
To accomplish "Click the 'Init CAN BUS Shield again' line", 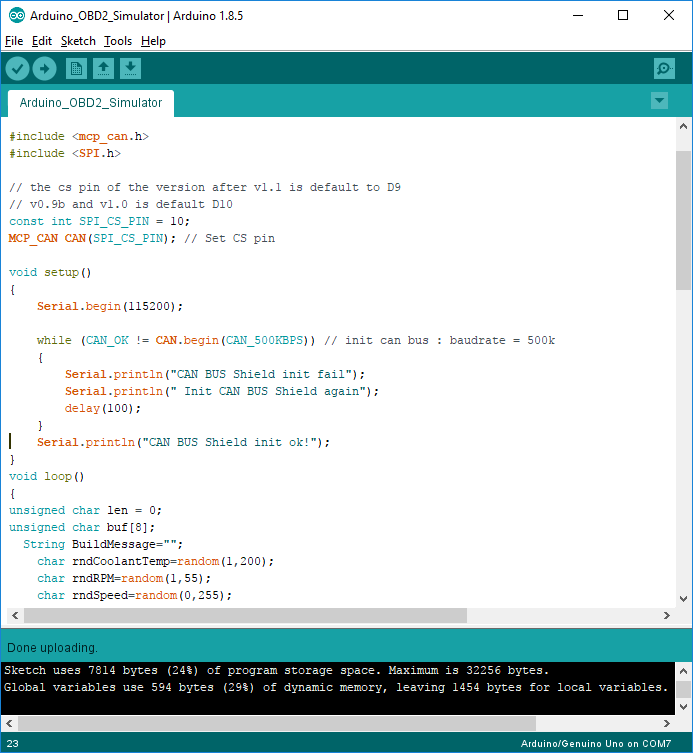I will pyautogui.click(x=222, y=391).
